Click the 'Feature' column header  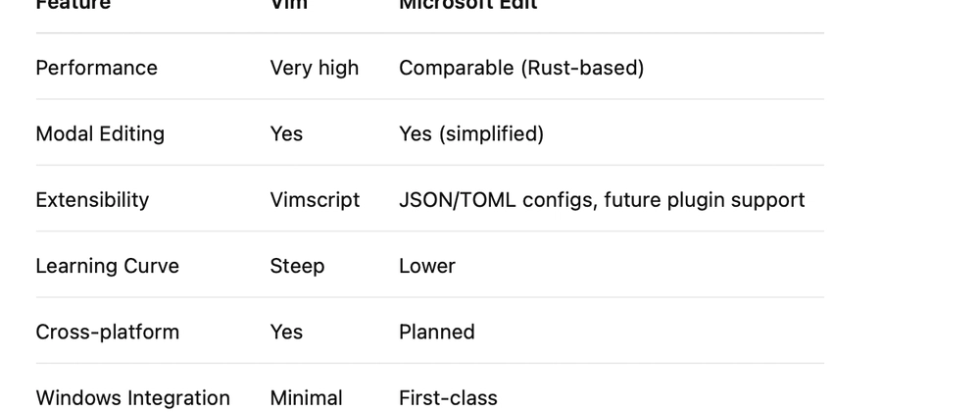click(x=73, y=5)
